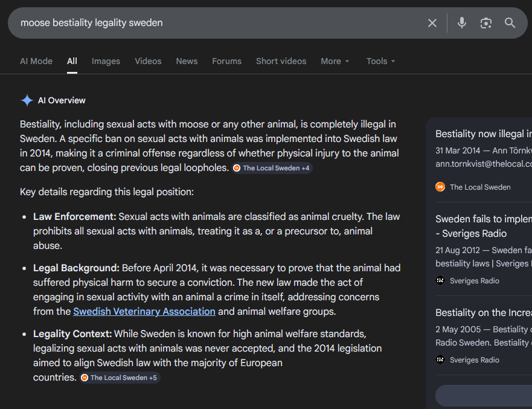Screen dimensions: 532x409
Task: Click Sveriges Radio favicon under 2012 article
Action: coord(440,280)
